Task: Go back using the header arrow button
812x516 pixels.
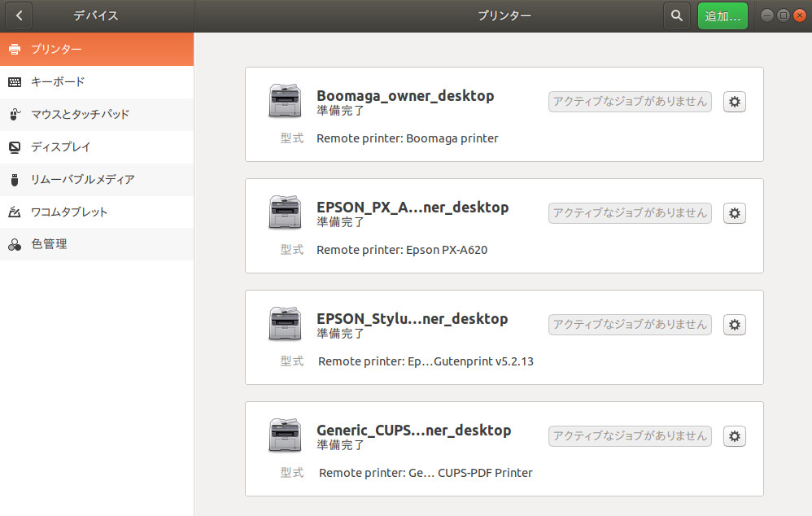Action: [19, 15]
